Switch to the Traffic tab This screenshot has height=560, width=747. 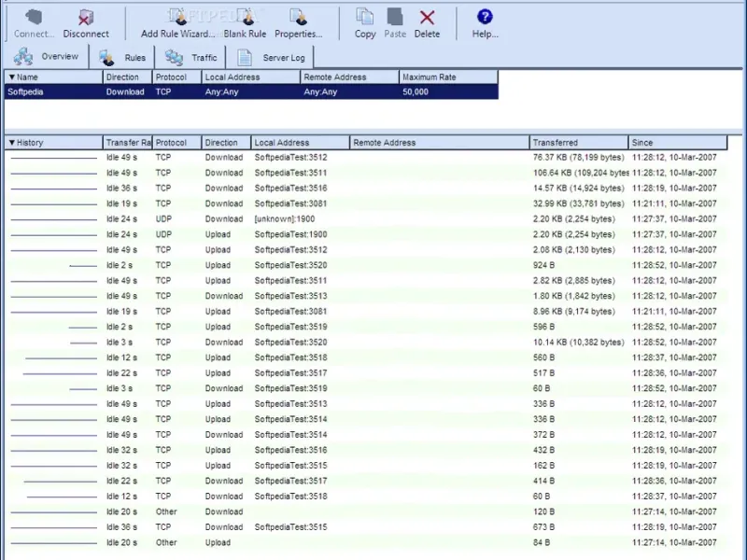pyautogui.click(x=191, y=58)
